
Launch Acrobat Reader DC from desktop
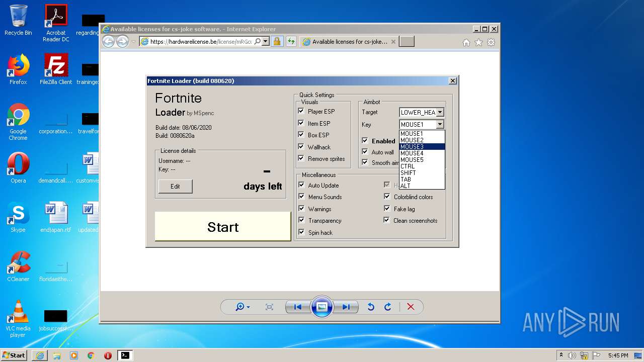point(56,23)
